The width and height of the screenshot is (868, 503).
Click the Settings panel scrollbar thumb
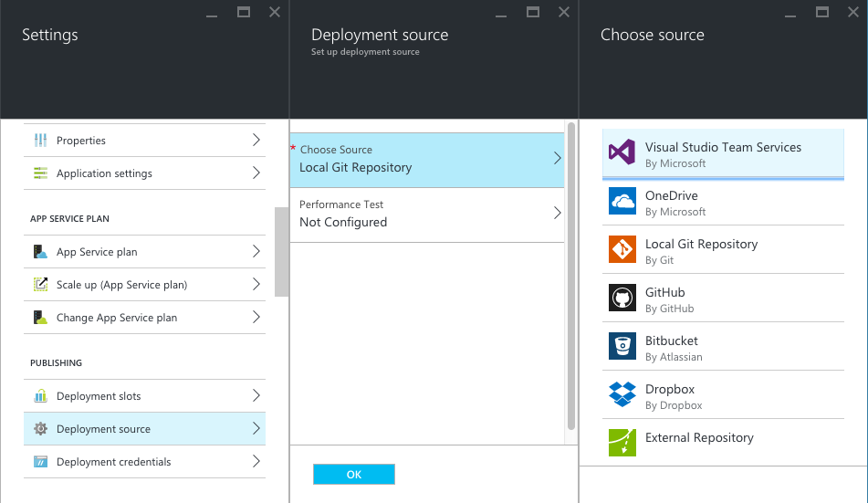click(x=281, y=252)
